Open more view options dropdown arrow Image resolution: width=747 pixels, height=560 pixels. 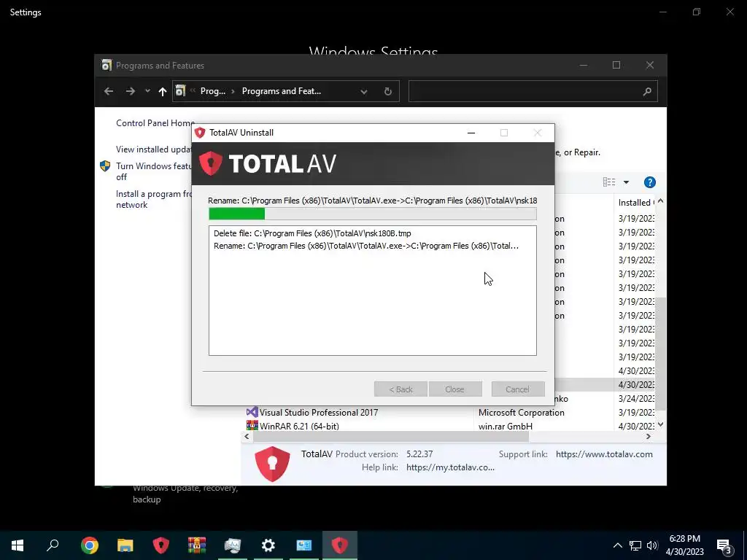point(626,182)
